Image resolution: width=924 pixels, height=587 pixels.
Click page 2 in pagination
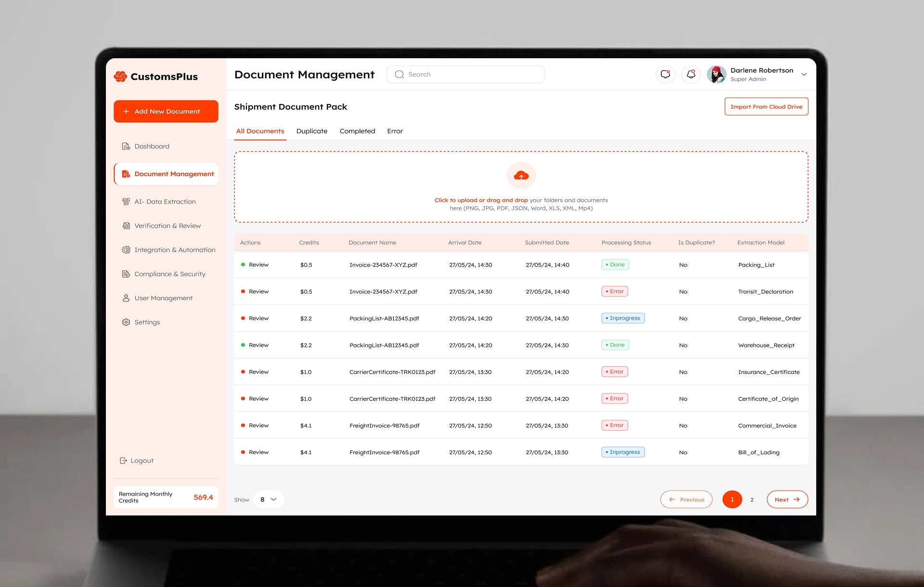(x=752, y=499)
